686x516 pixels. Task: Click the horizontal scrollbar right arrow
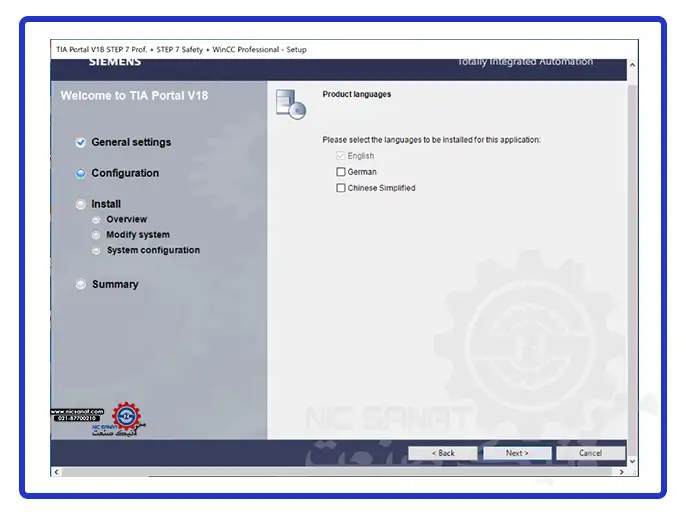coord(622,472)
